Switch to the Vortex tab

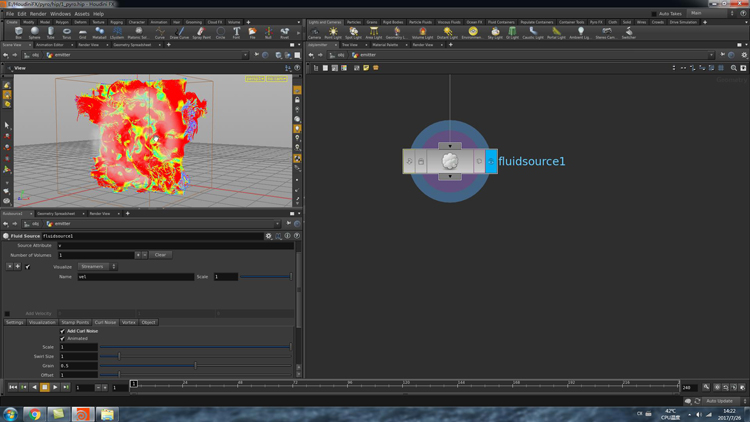pyautogui.click(x=129, y=322)
